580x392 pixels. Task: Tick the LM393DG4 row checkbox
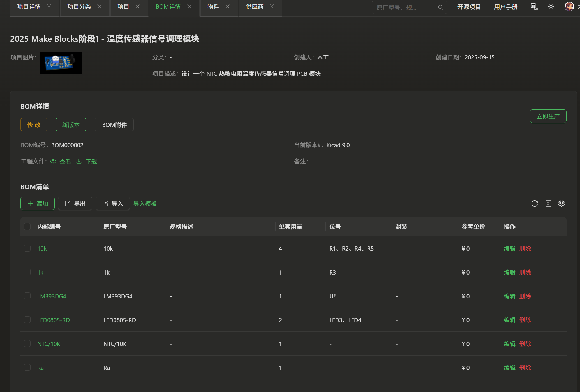point(27,296)
